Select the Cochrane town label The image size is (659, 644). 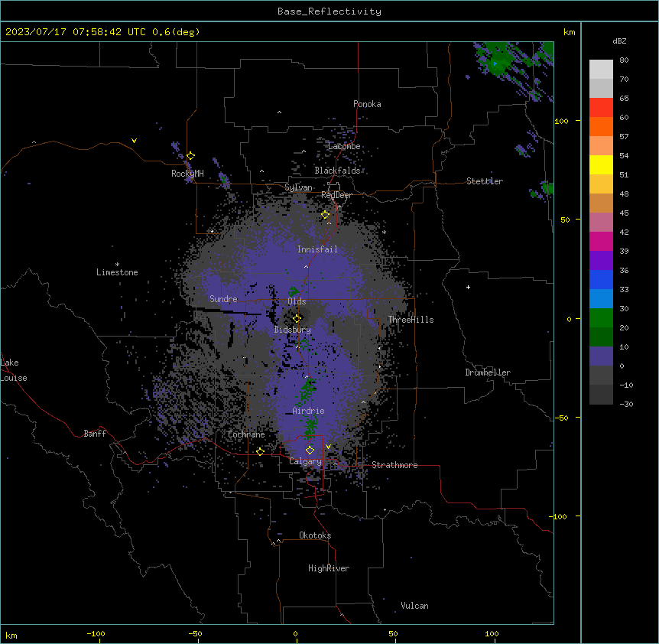246,434
